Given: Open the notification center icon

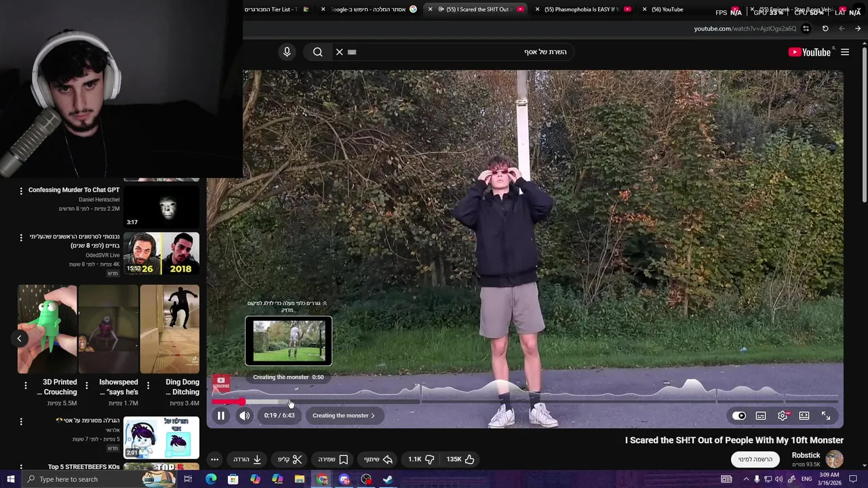Looking at the screenshot, I should point(854,479).
